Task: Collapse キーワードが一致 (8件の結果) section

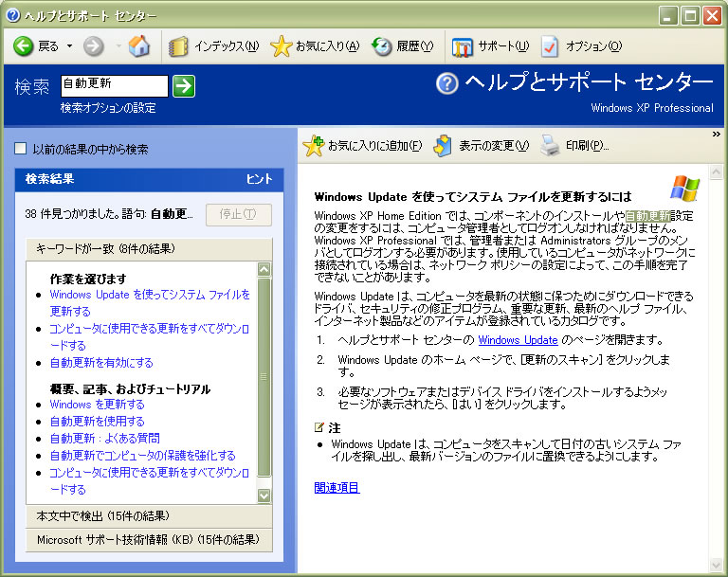Action: 149,249
